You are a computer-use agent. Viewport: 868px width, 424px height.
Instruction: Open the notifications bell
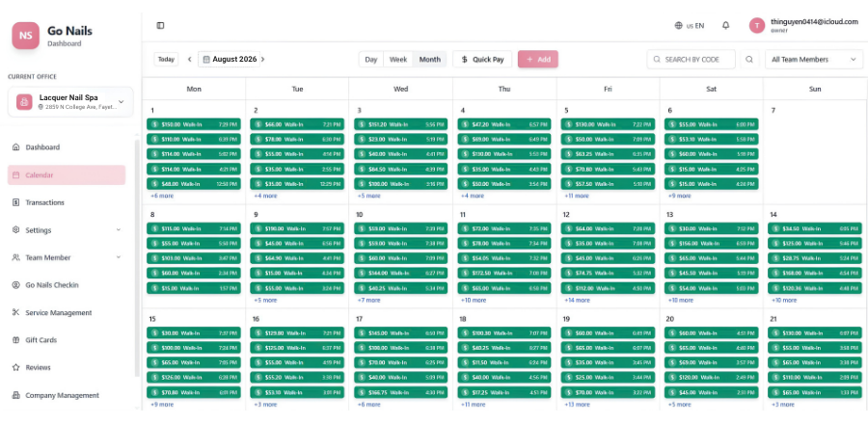pos(725,25)
